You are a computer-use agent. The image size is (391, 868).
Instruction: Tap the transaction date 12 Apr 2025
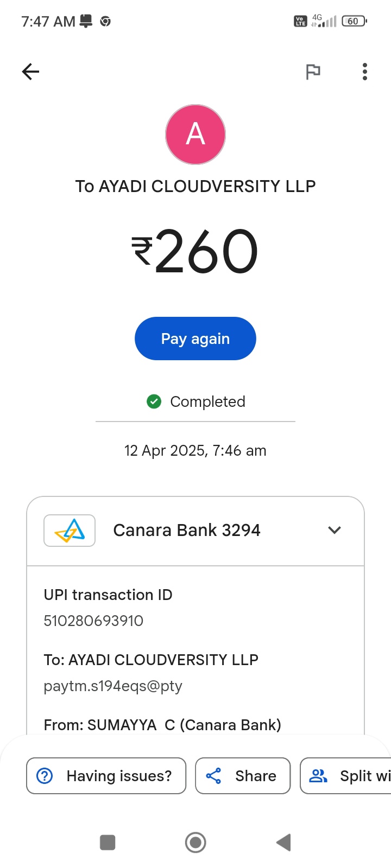[195, 451]
